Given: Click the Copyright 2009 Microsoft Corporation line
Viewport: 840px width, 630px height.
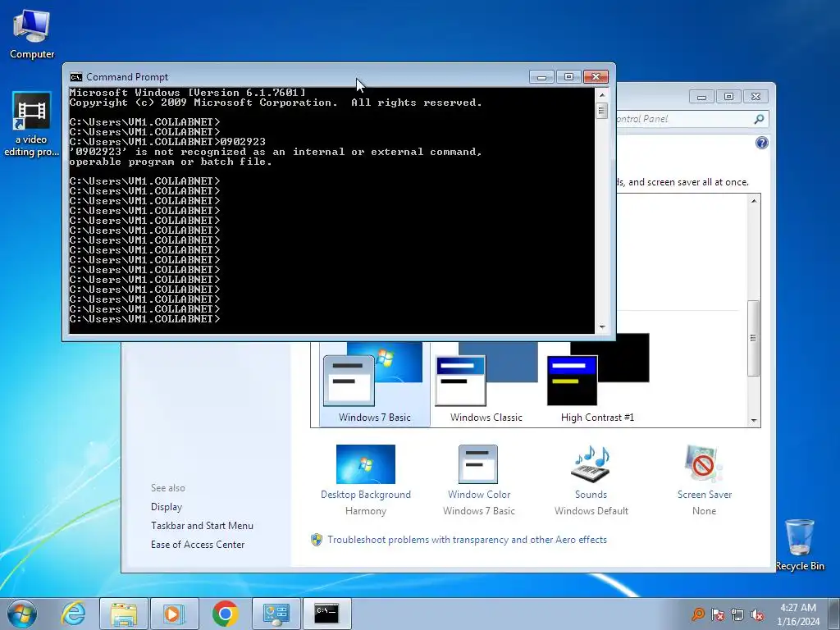Looking at the screenshot, I should pyautogui.click(x=276, y=103).
